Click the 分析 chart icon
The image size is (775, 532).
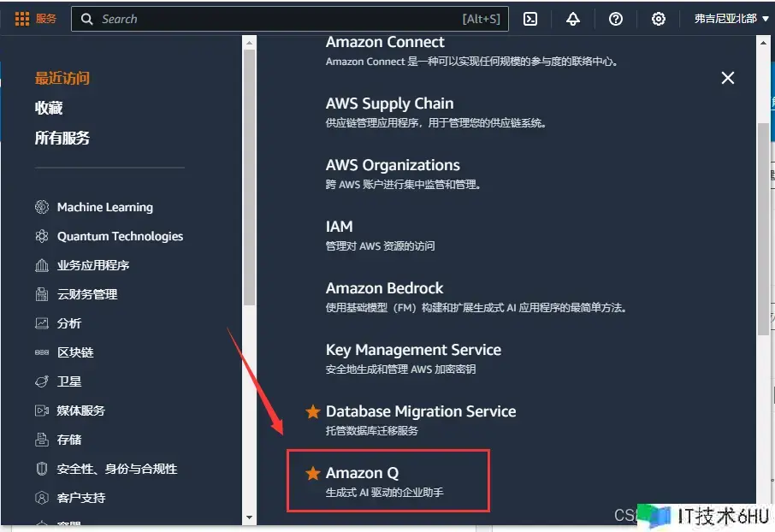42,323
